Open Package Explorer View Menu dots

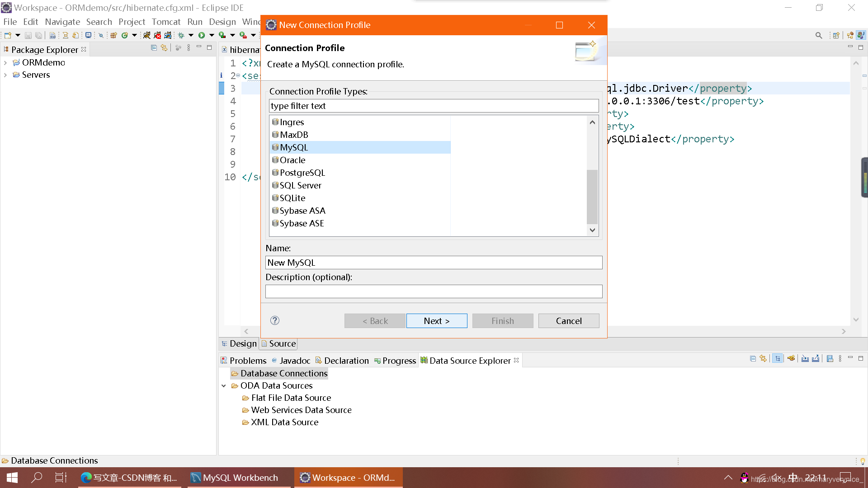(189, 48)
